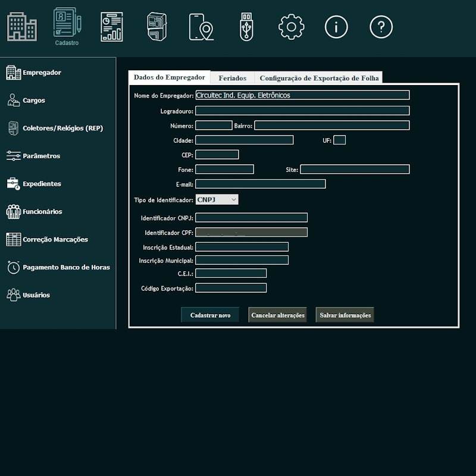Select Cargos menu entry
The image size is (476, 476).
(34, 100)
